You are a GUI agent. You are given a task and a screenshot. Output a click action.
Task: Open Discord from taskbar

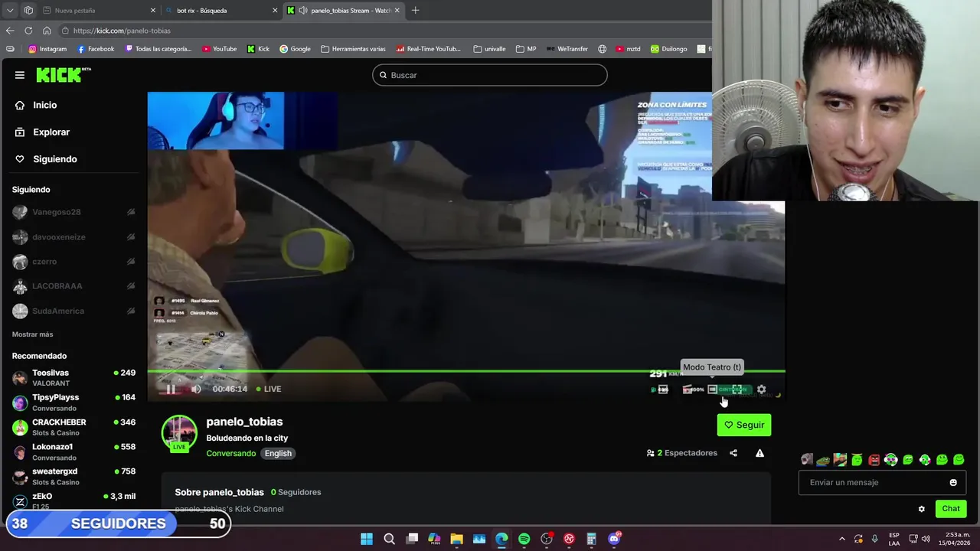point(614,539)
